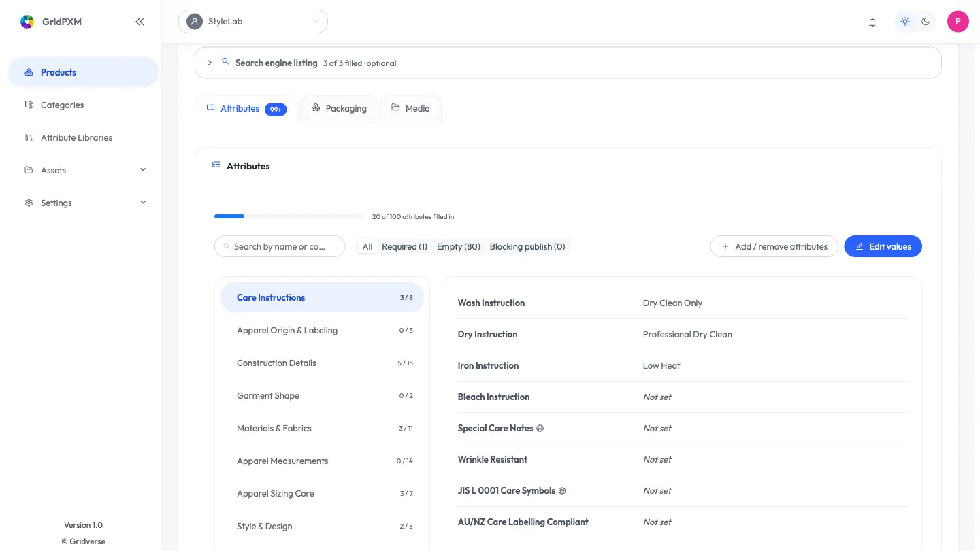Select Materials & Fabrics group

coord(322,428)
